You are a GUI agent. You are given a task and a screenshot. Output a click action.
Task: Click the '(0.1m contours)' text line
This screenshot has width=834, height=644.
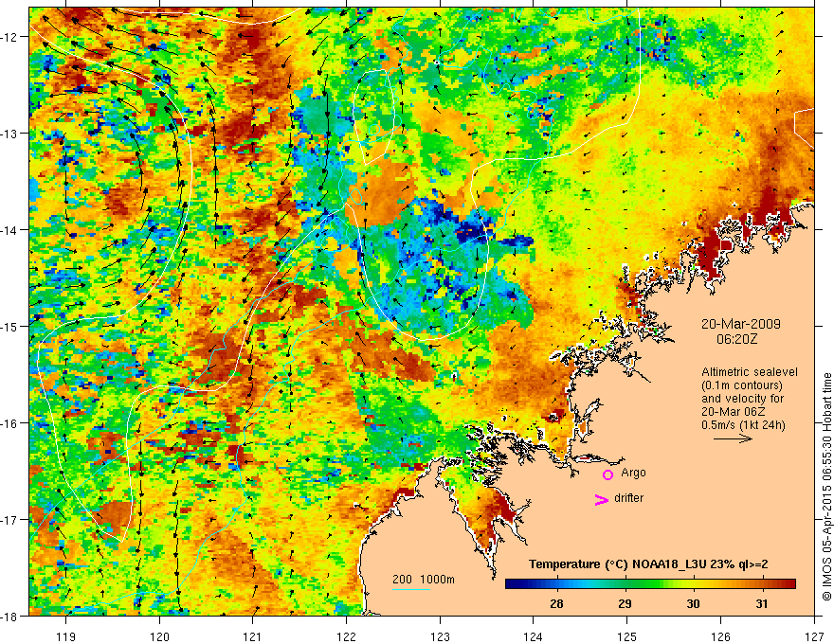click(742, 385)
